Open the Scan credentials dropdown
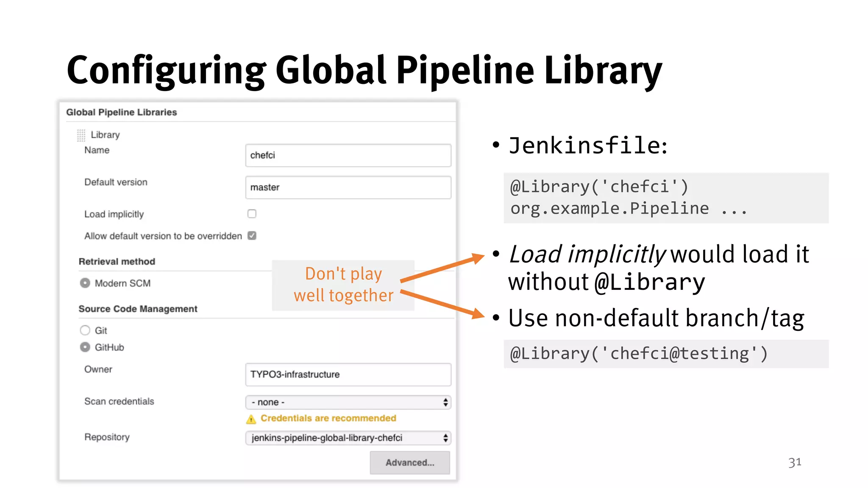The width and height of the screenshot is (868, 488). [x=348, y=402]
